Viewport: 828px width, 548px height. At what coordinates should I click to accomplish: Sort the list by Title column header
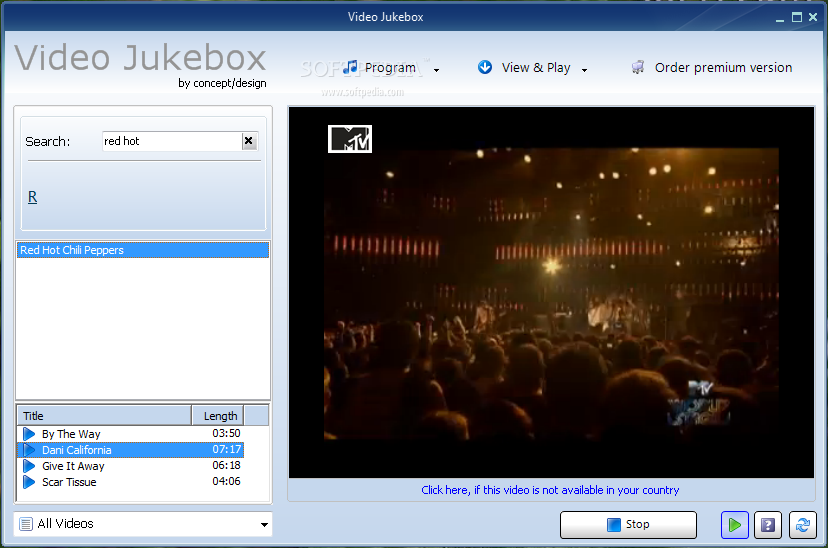tap(104, 415)
